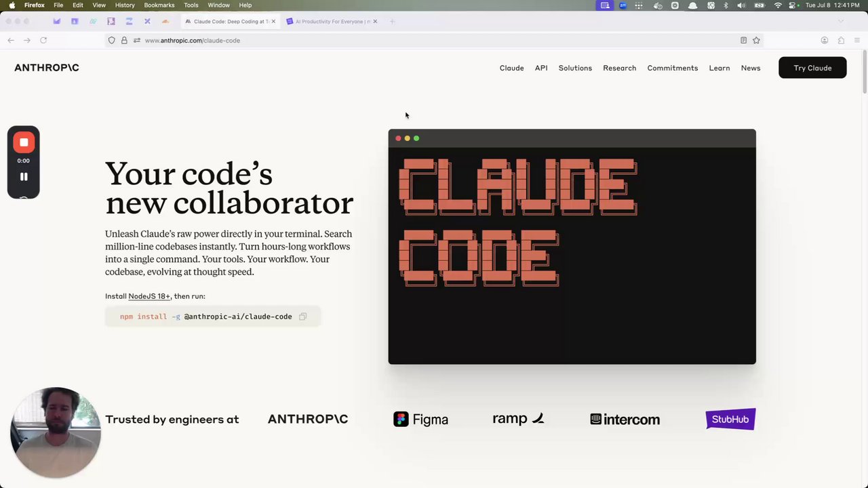Click the intercom logo

[625, 420]
